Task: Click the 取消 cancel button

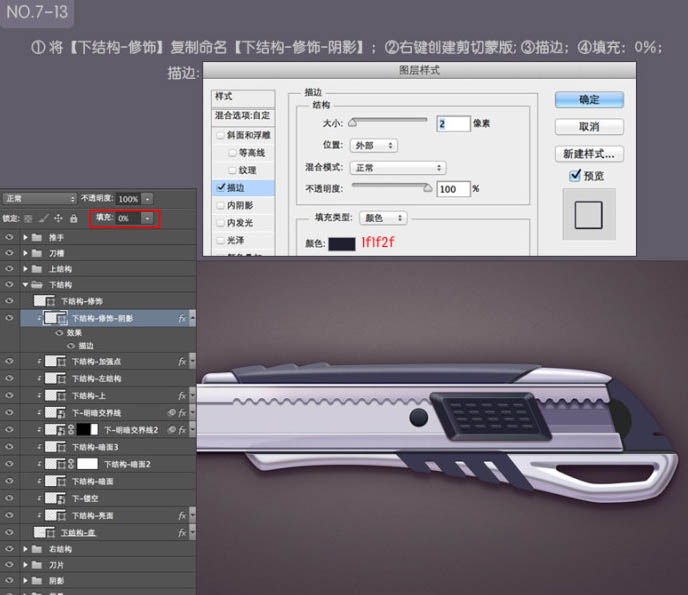Action: pyautogui.click(x=589, y=127)
